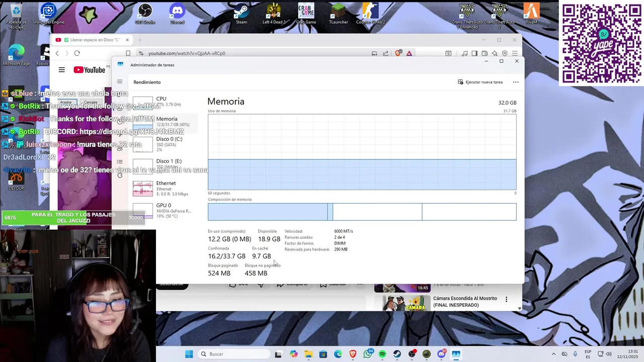Image resolution: width=644 pixels, height=362 pixels.
Task: Open the Discord desktop shortcut
Action: point(177,14)
